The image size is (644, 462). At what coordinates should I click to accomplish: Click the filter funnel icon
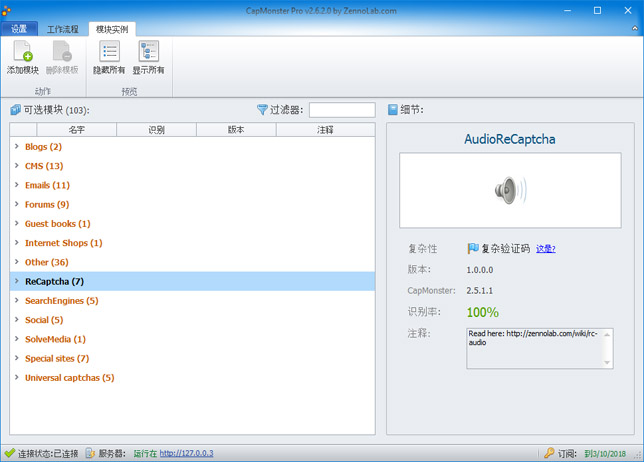[262, 110]
